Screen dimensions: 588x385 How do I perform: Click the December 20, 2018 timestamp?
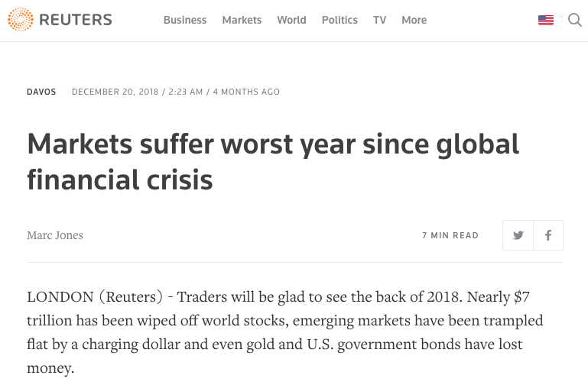pyautogui.click(x=115, y=92)
